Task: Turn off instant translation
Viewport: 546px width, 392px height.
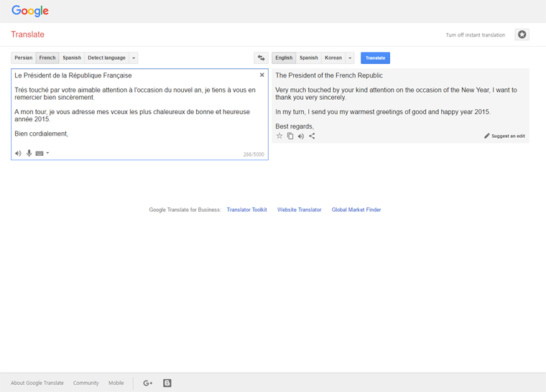Action: (475, 35)
